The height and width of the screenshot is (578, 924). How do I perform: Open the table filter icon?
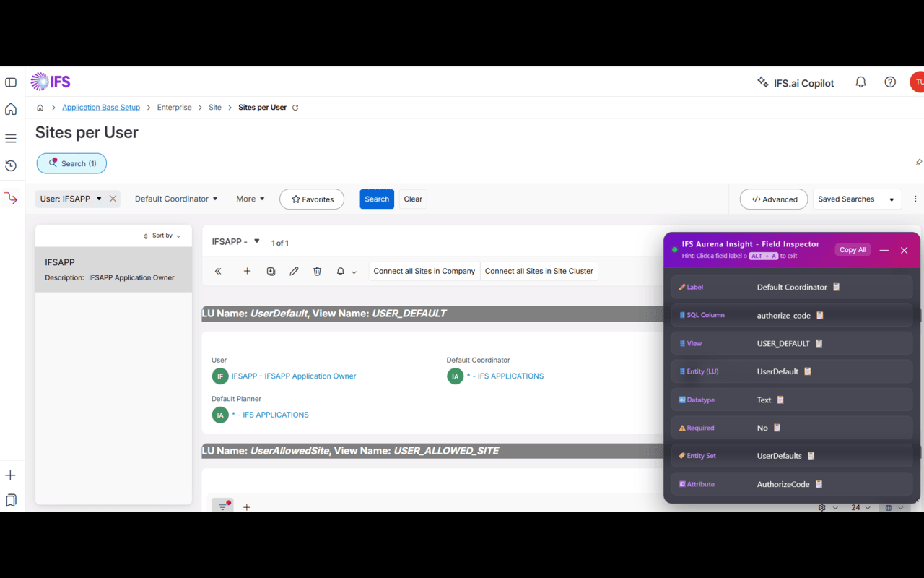coord(222,506)
